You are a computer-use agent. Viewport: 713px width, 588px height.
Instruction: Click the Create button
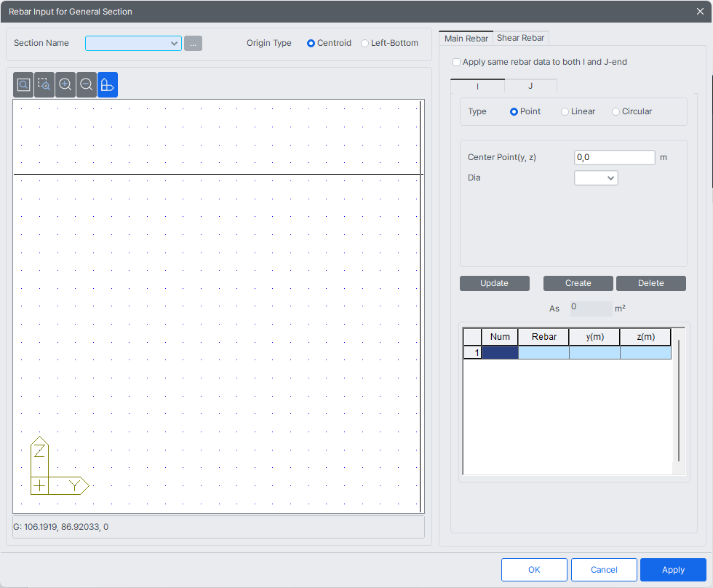coord(578,283)
